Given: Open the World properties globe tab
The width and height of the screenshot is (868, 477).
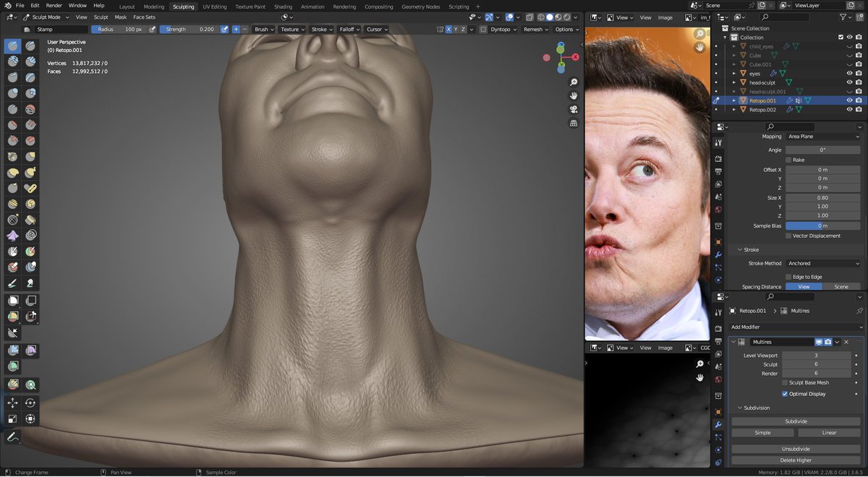Looking at the screenshot, I should [718, 379].
